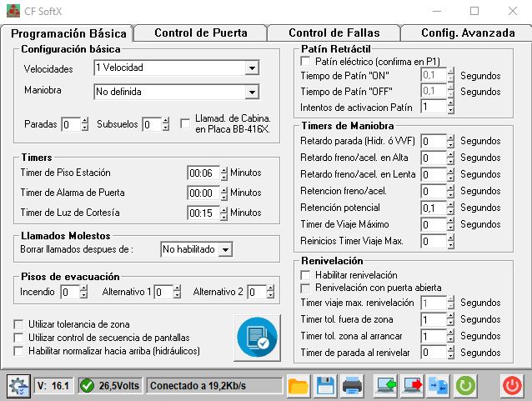The height and width of the screenshot is (401, 532).
Task: Open the Control de Fallas tab
Action: (334, 33)
